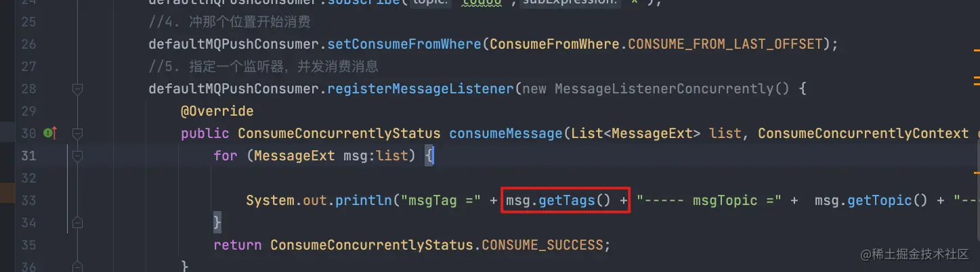The image size is (980, 272).
Task: Click the fold end marker on line 34
Action: (77, 222)
